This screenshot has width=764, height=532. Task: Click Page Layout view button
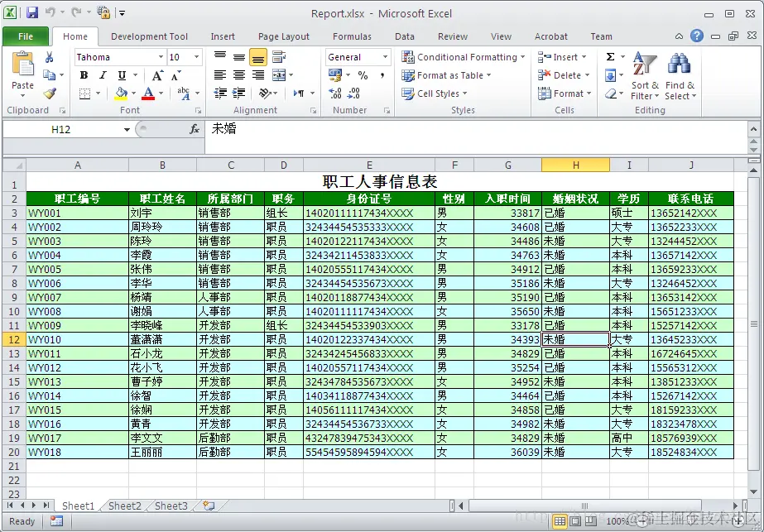pyautogui.click(x=575, y=521)
